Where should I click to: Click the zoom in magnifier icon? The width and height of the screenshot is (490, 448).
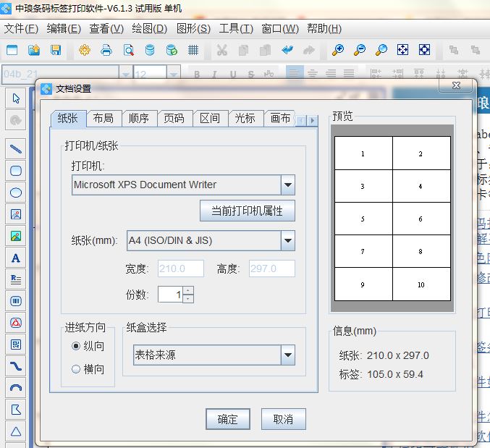(x=337, y=50)
